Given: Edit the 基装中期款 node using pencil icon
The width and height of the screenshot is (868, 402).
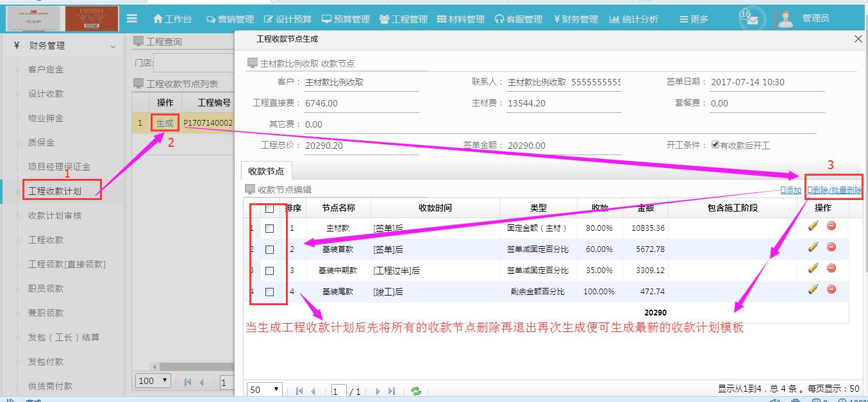Looking at the screenshot, I should 813,269.
